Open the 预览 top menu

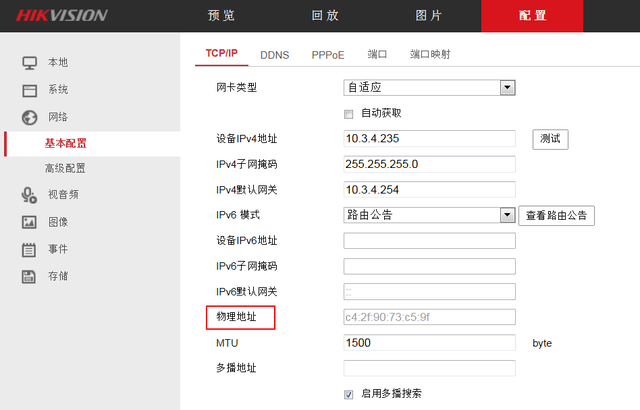click(x=221, y=16)
